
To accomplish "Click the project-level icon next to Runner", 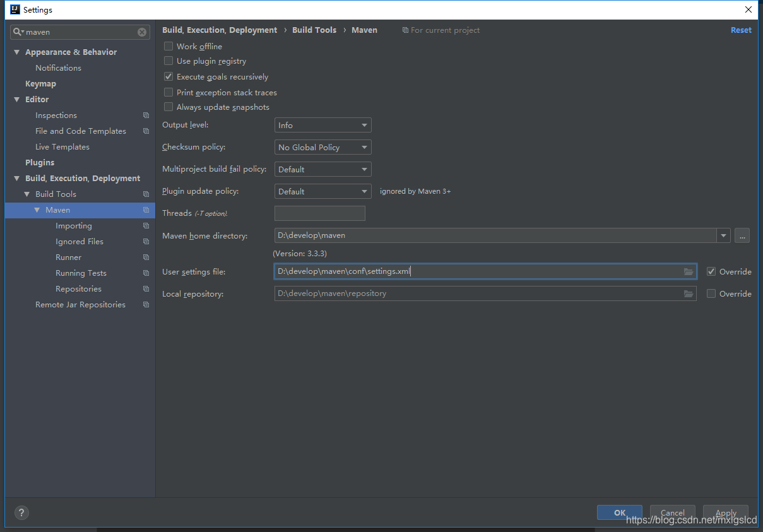I will coord(146,257).
